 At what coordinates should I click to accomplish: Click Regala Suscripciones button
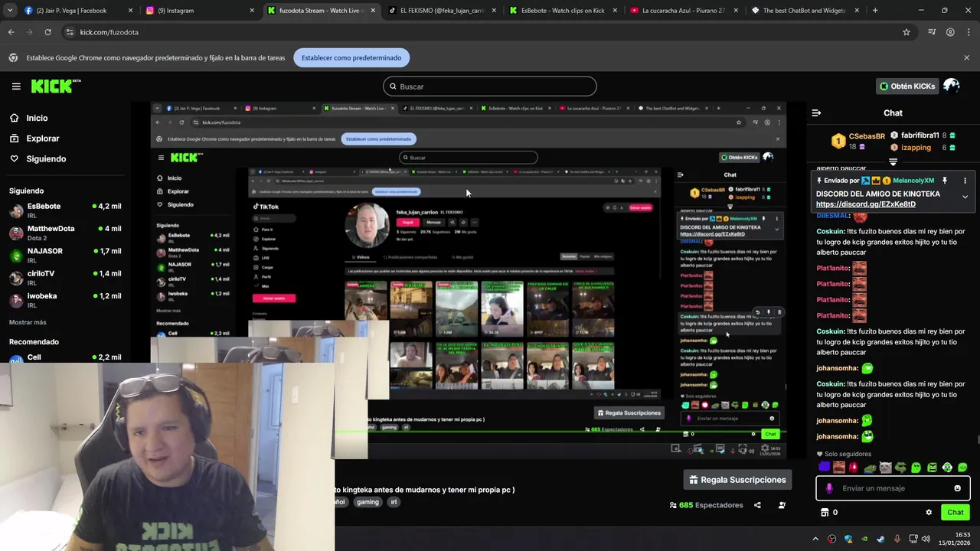[737, 480]
